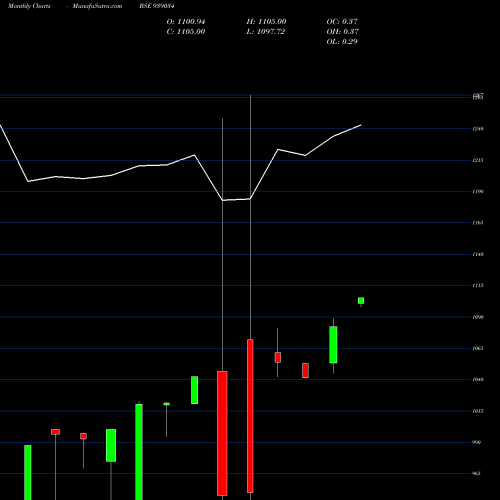This screenshot has width=500, height=500.
Task: Click the latest small green candle near 1105
Action: coord(361,301)
